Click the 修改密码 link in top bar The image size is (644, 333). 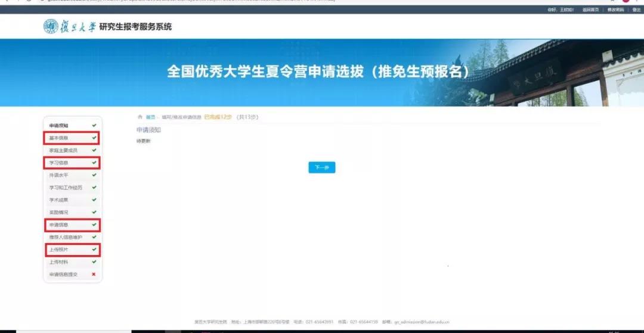[x=615, y=10]
